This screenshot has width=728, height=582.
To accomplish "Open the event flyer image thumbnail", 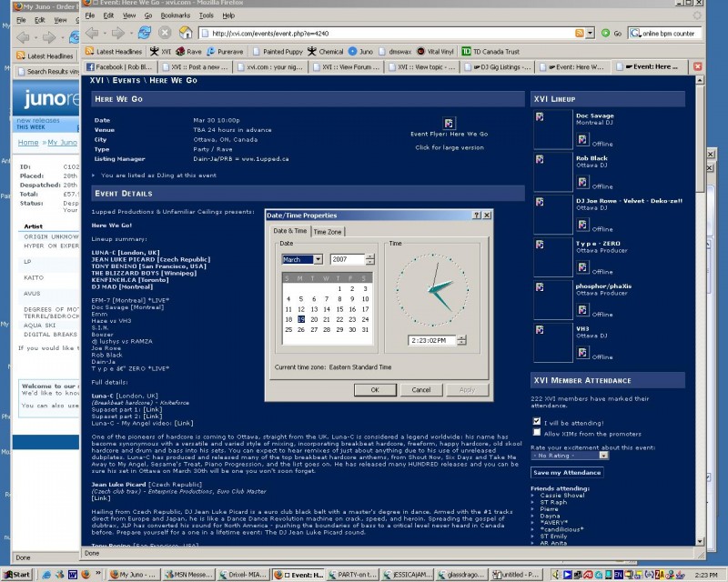I will (x=449, y=123).
